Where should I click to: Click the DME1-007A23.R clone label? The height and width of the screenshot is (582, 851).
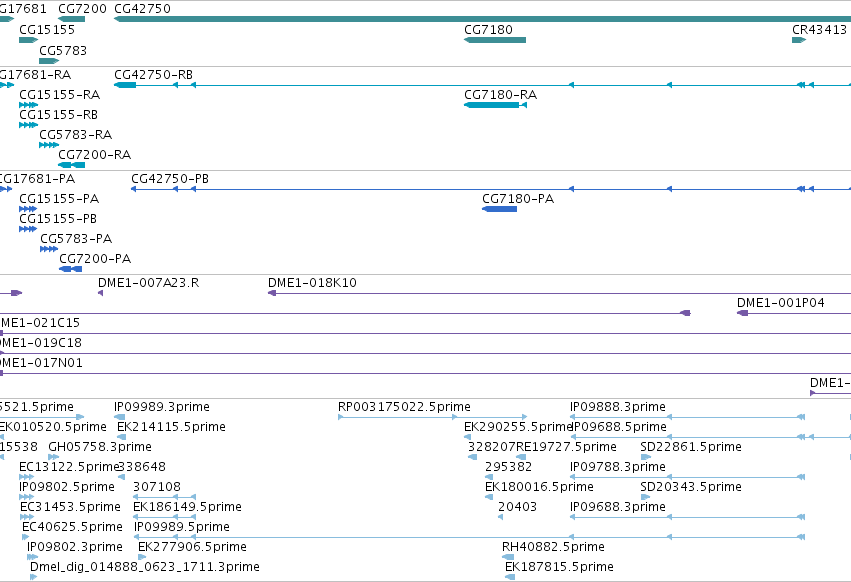tap(148, 283)
